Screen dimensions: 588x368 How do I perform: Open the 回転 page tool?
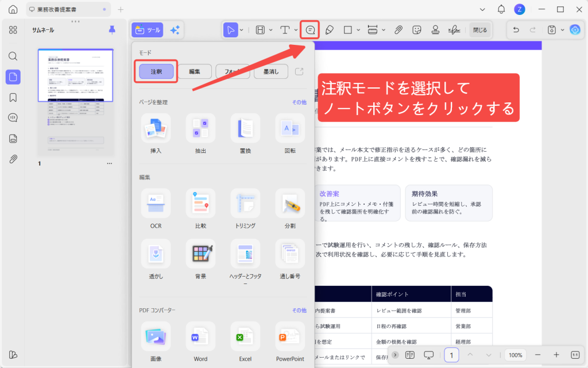pos(290,134)
